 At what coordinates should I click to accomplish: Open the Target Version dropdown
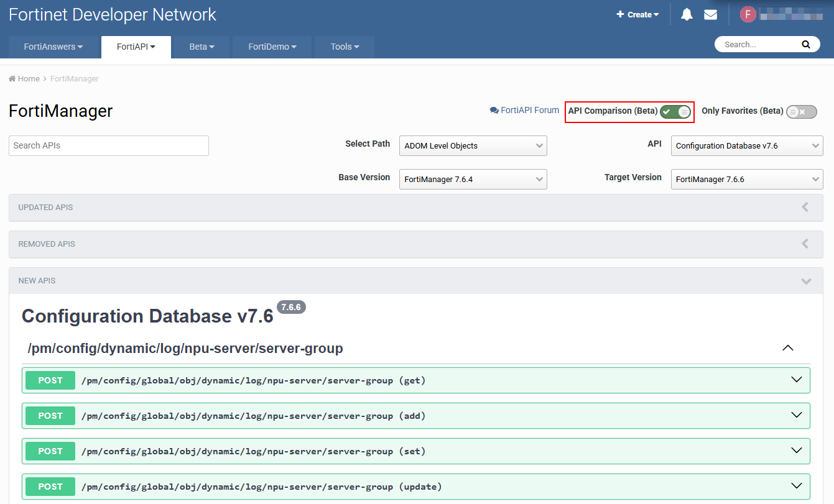[x=746, y=180]
